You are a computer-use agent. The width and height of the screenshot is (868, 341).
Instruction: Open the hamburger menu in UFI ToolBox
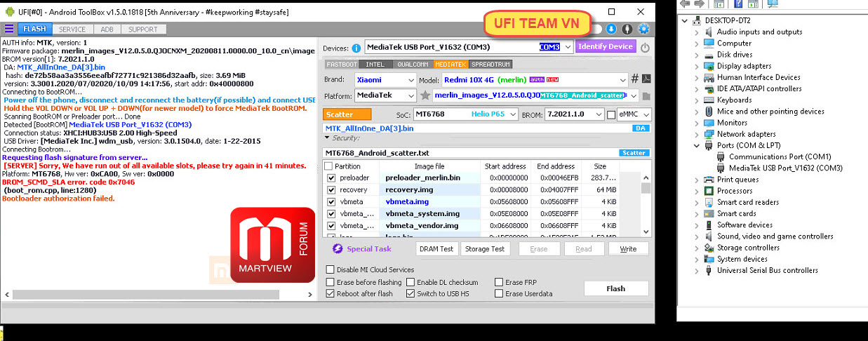point(9,29)
